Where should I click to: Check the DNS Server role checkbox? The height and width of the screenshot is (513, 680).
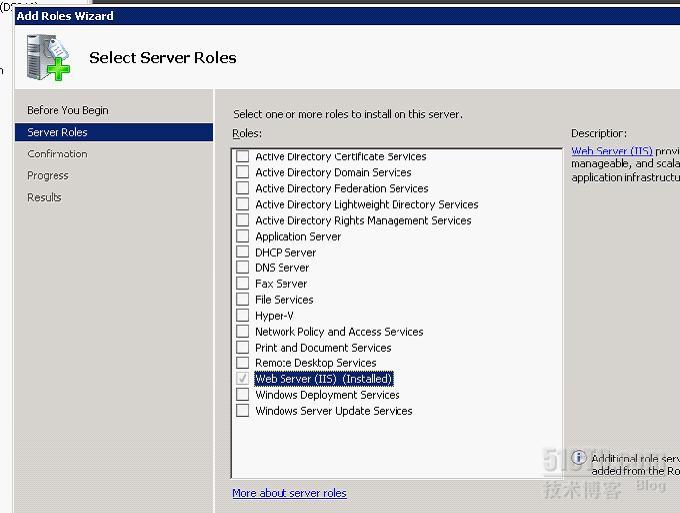pyautogui.click(x=242, y=268)
